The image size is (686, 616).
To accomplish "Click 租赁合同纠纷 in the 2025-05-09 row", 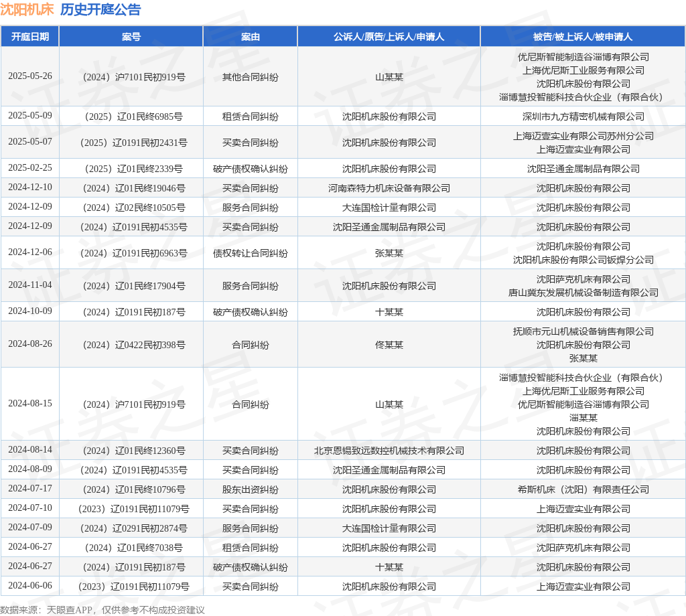I will (251, 117).
